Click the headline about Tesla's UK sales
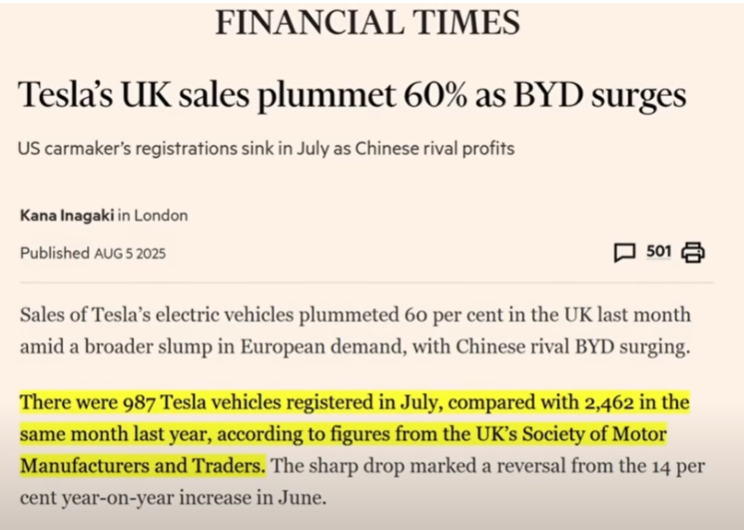 [x=353, y=96]
